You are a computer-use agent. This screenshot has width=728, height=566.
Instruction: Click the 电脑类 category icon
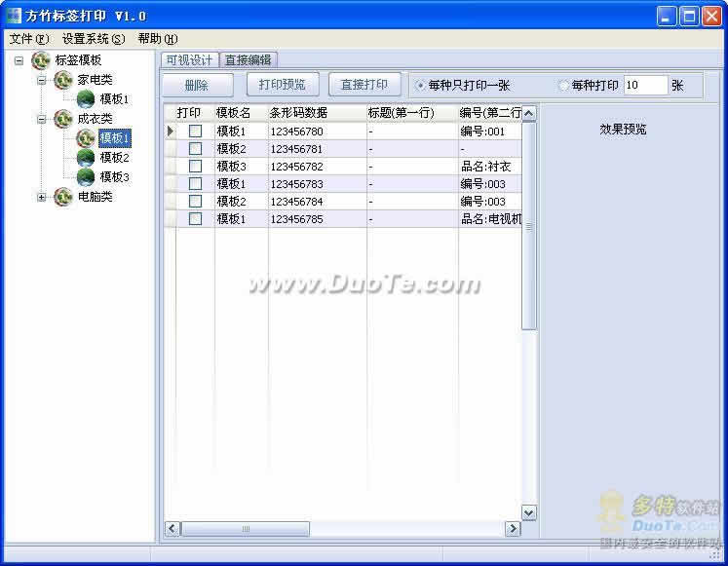tap(63, 197)
